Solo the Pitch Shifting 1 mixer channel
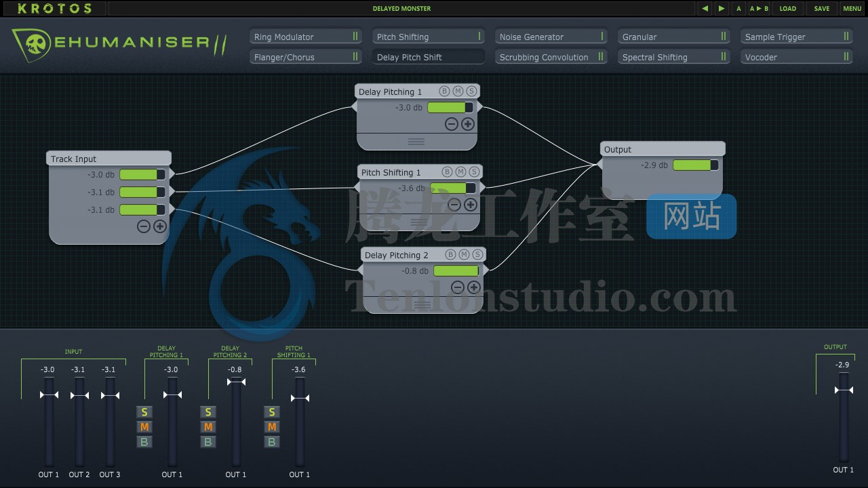868x488 pixels. (x=272, y=412)
